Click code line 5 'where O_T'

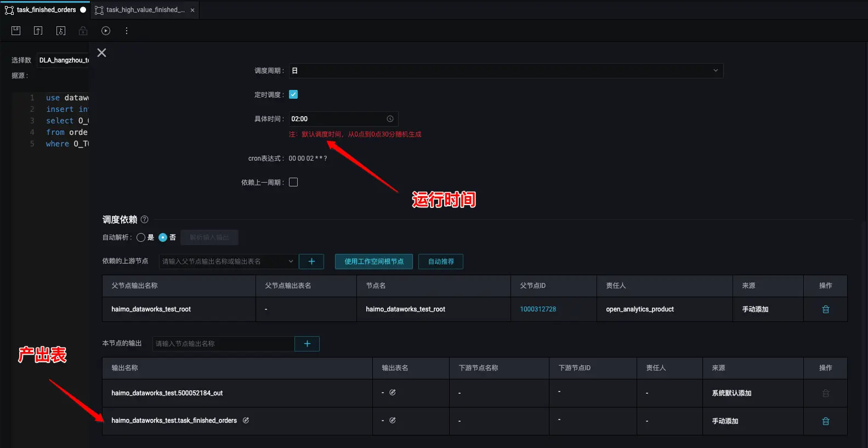(67, 144)
